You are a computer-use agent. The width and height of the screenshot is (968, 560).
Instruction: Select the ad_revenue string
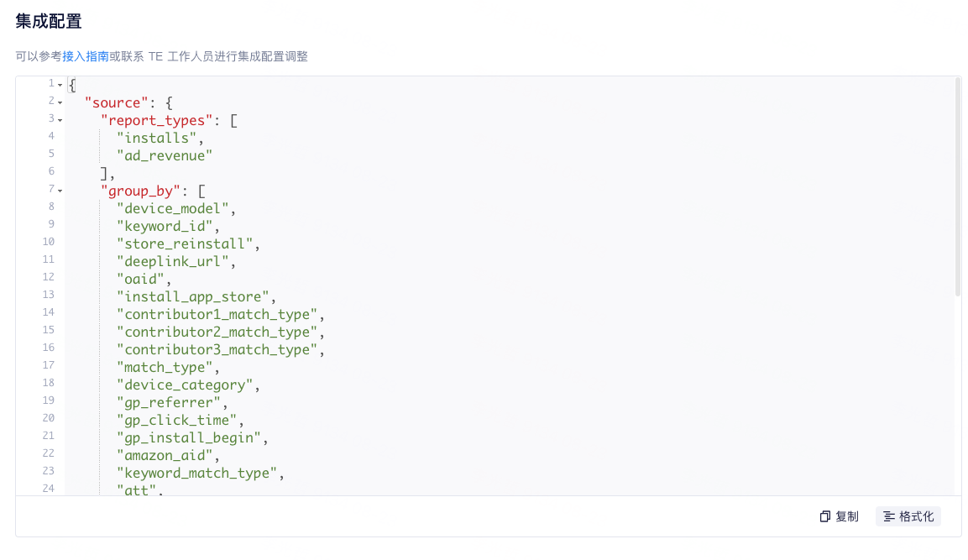(165, 154)
